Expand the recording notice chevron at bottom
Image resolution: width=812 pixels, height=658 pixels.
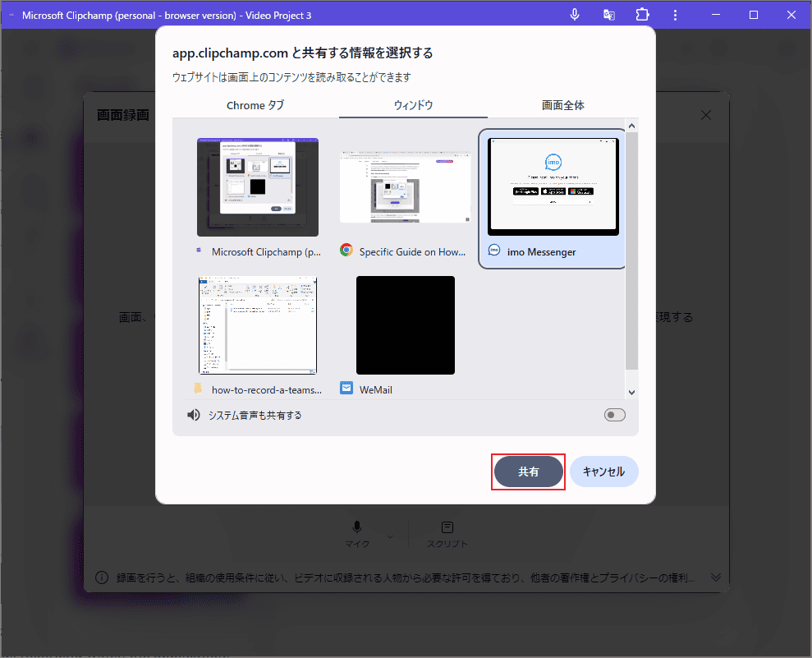coord(716,577)
